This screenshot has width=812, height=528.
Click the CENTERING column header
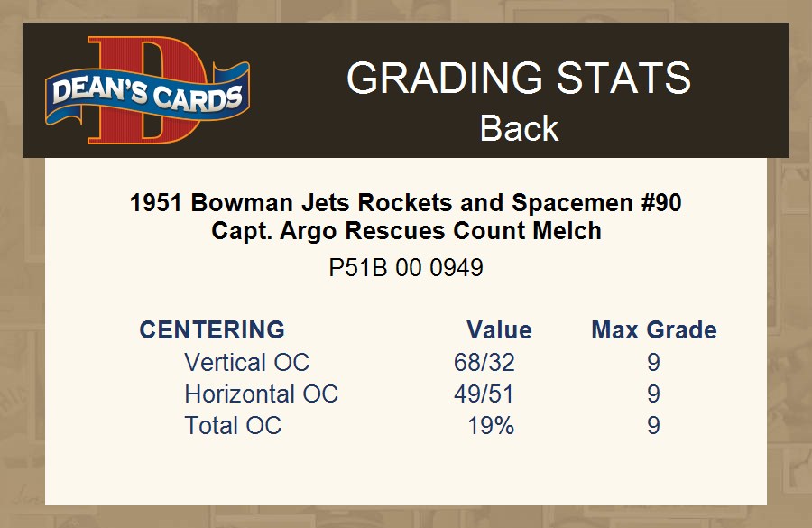(212, 329)
